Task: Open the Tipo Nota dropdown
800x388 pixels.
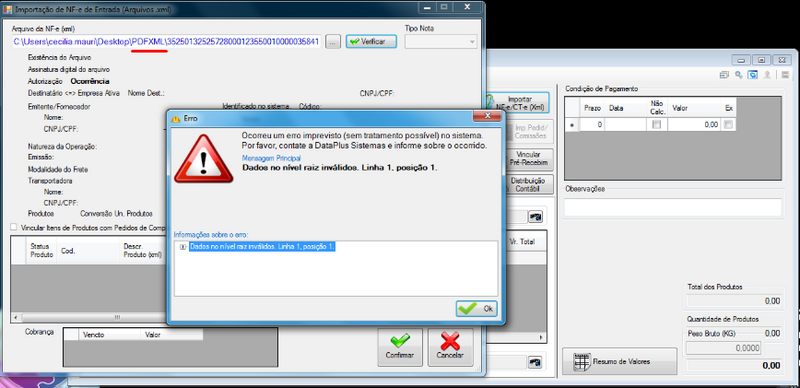Action: (441, 42)
